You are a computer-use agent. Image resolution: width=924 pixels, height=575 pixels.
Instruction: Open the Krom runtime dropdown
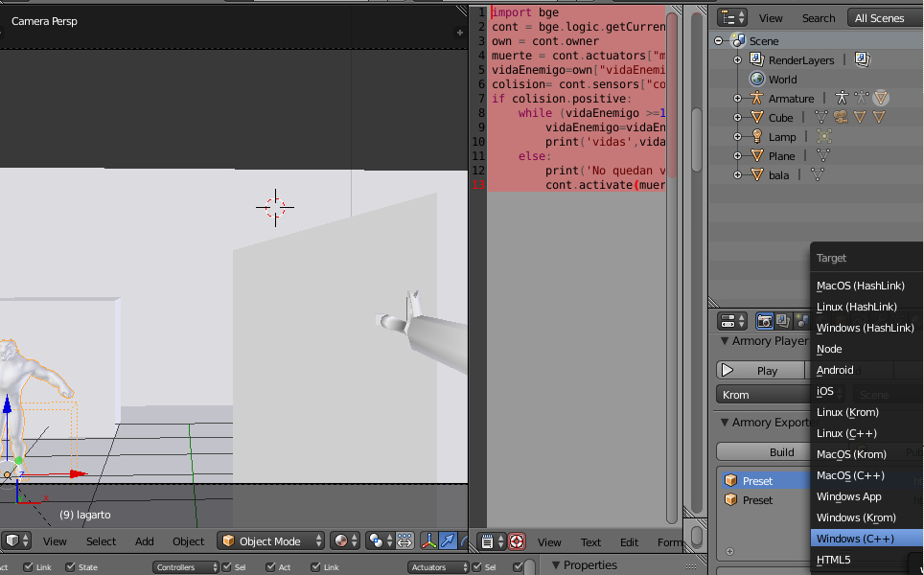(764, 394)
